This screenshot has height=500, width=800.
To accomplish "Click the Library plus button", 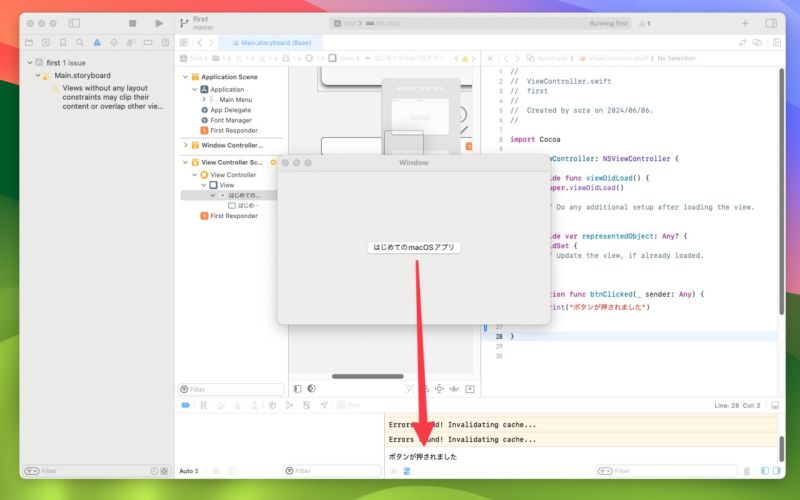I will [x=745, y=23].
